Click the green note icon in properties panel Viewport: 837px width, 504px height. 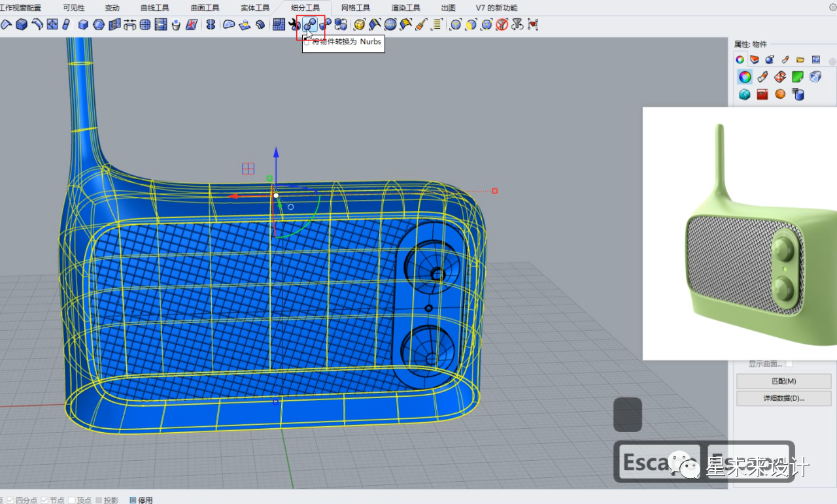797,77
